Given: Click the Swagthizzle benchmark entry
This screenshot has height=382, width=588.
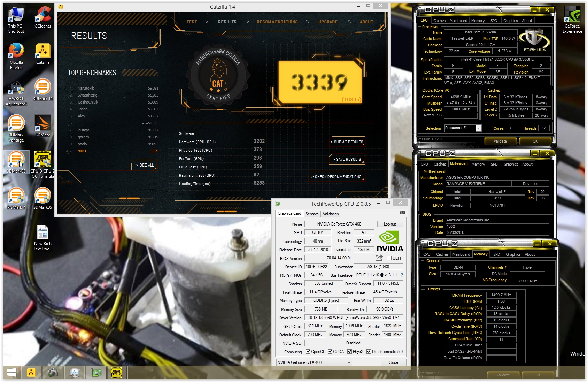Looking at the screenshot, I should [114, 95].
